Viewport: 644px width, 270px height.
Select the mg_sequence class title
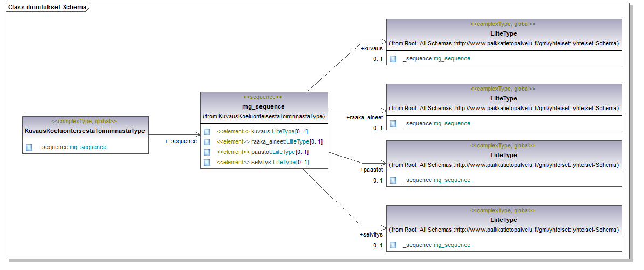(263, 106)
